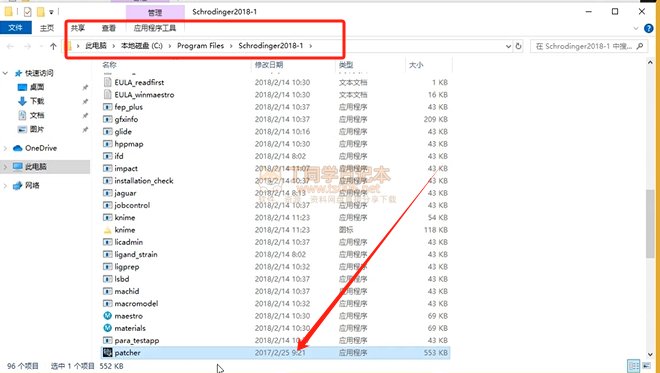This screenshot has width=660, height=373.
Task: Expand chevron after Schrodinger2018-1 breadcrumb
Action: coord(311,46)
